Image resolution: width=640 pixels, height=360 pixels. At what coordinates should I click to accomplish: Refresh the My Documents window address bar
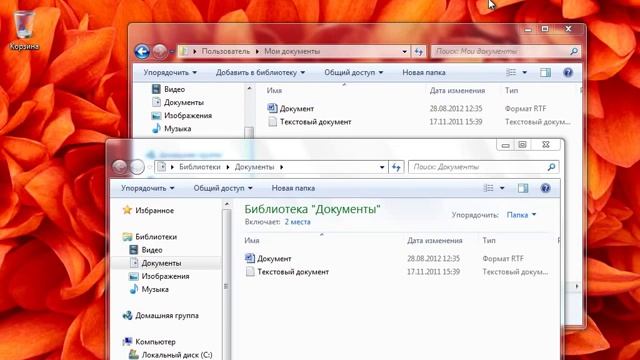(419, 51)
